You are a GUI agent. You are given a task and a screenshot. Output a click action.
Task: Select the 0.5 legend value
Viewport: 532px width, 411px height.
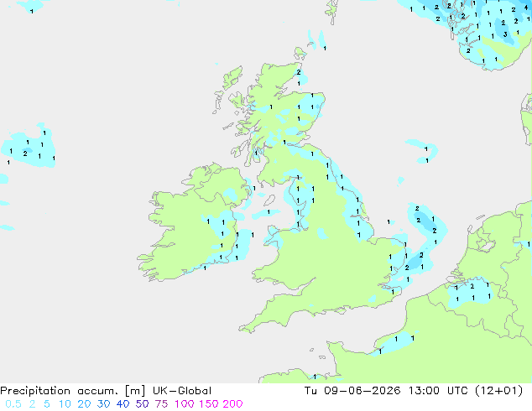pyautogui.click(x=13, y=404)
